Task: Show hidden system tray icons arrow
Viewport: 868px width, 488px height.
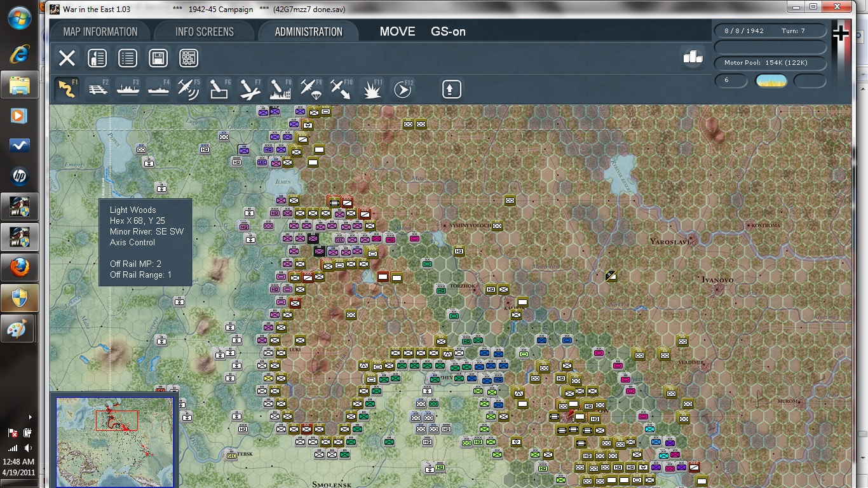Action: click(x=30, y=417)
